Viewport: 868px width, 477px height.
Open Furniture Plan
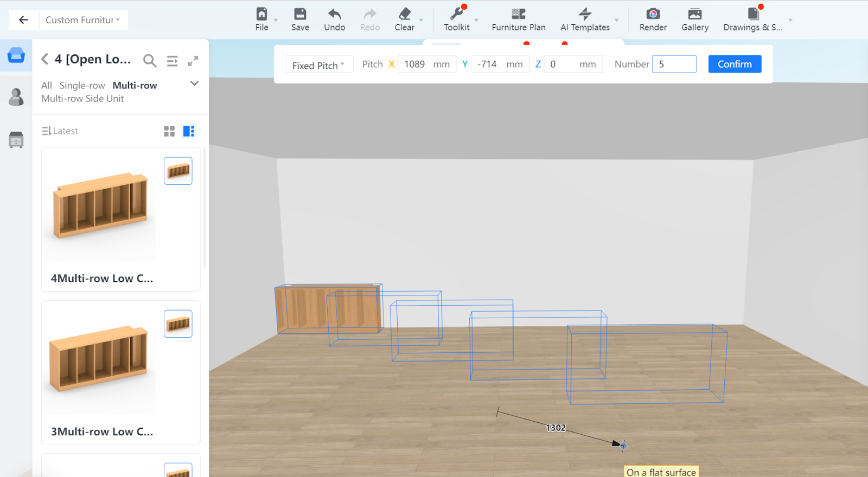click(x=518, y=20)
